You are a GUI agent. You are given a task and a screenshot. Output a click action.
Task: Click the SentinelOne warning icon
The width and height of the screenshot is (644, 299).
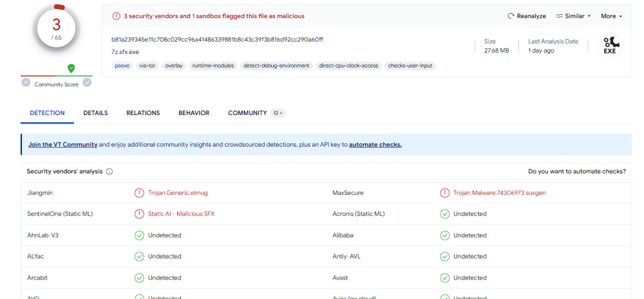tap(139, 214)
